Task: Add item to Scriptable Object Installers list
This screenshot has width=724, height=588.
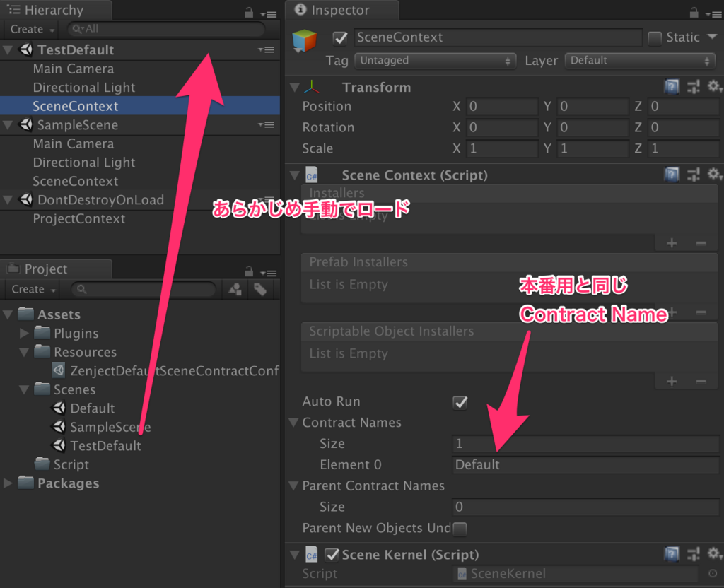Action: pos(672,381)
